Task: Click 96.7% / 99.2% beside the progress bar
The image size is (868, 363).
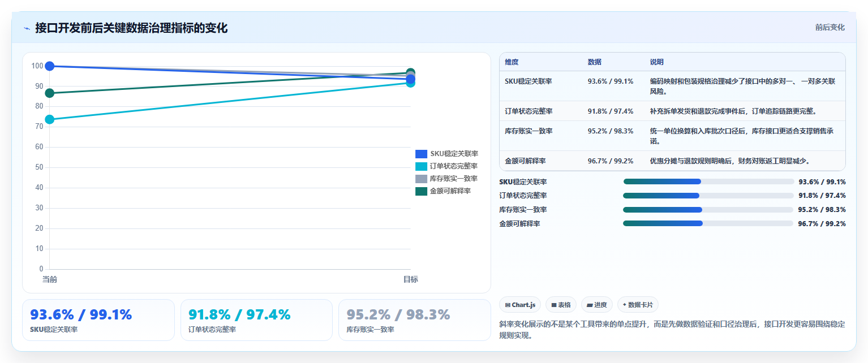Action: point(822,224)
